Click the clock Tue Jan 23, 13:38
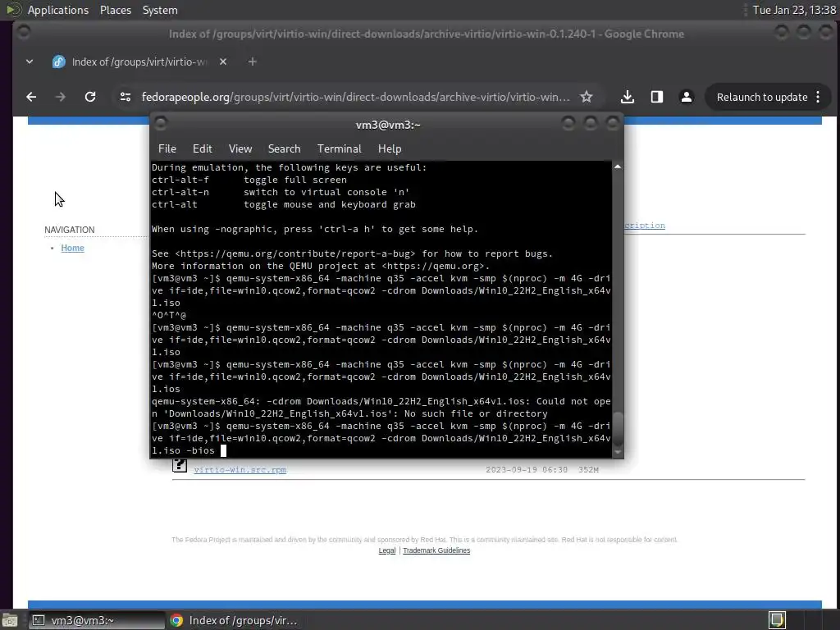 tap(794, 10)
